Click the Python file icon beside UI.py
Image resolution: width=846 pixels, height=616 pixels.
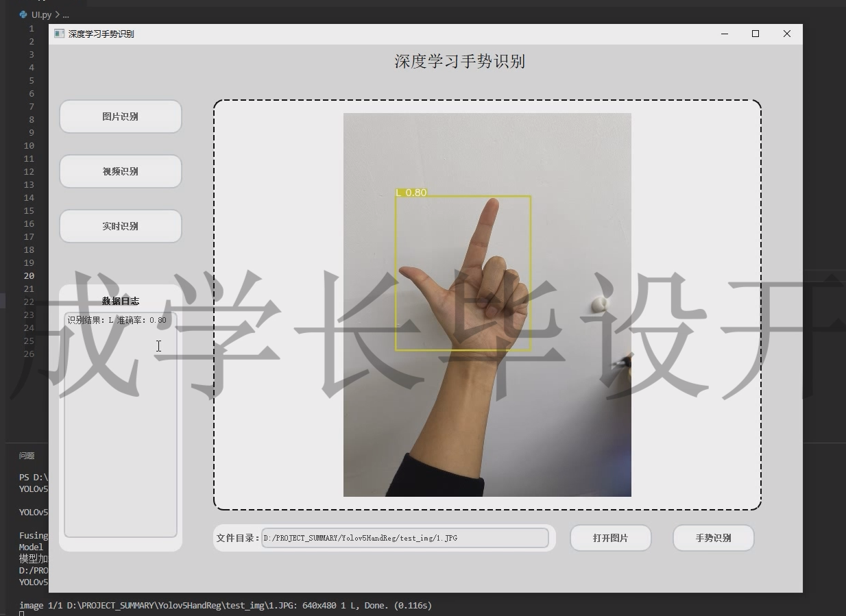[x=23, y=14]
